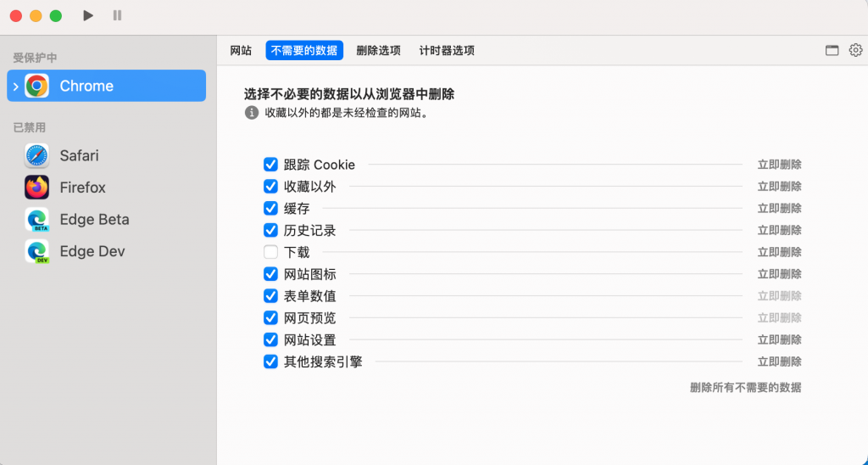Image resolution: width=868 pixels, height=465 pixels.
Task: Toggle the 网页预览 checkbox
Action: [x=270, y=317]
